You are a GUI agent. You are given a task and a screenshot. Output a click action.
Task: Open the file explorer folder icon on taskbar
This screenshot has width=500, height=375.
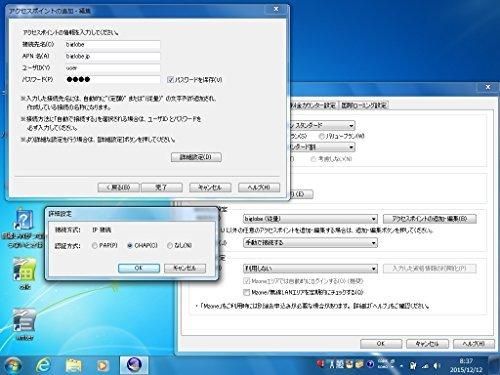(x=73, y=365)
